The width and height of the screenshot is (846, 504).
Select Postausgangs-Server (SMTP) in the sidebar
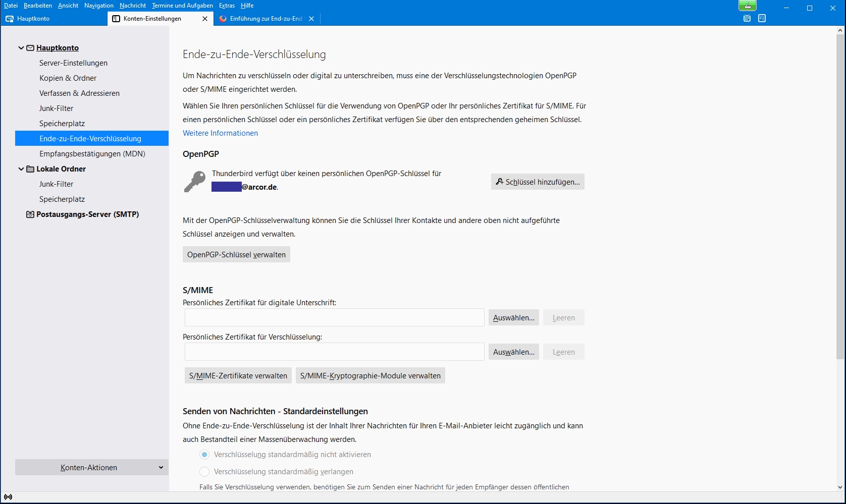point(87,214)
